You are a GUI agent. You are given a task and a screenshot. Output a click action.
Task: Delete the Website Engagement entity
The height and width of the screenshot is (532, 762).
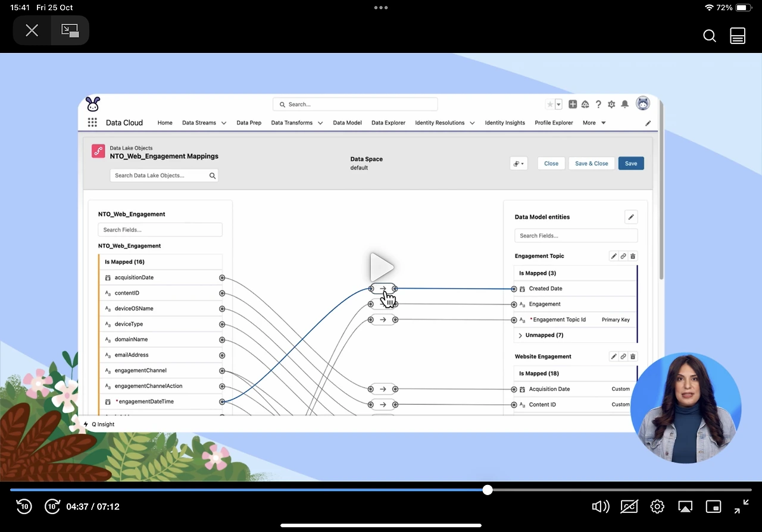tap(633, 356)
